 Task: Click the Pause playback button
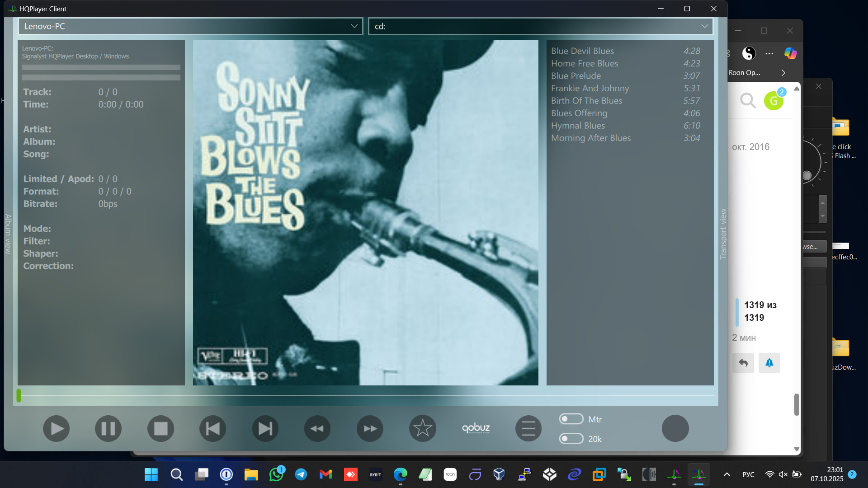click(x=108, y=428)
